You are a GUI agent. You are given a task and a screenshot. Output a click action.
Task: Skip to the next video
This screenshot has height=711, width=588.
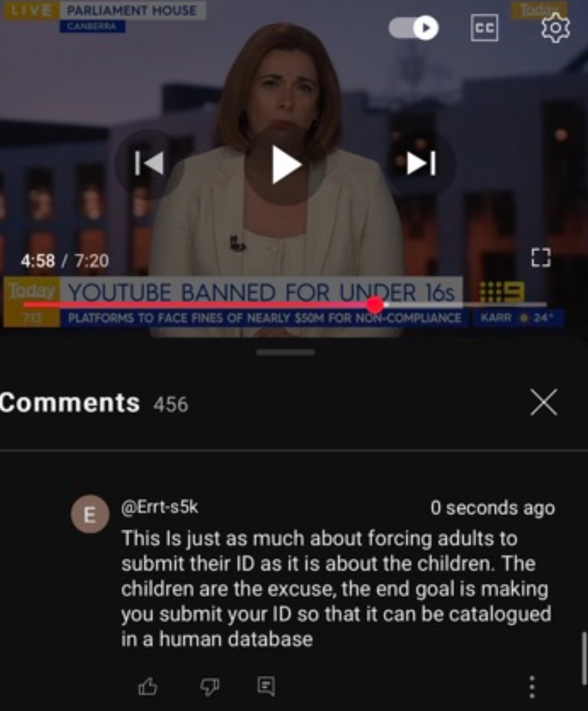pyautogui.click(x=421, y=164)
